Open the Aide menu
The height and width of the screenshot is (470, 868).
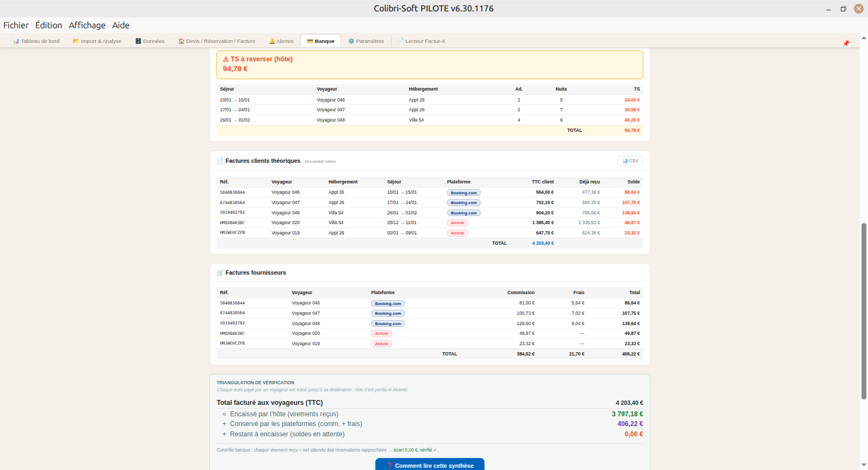[x=121, y=25]
